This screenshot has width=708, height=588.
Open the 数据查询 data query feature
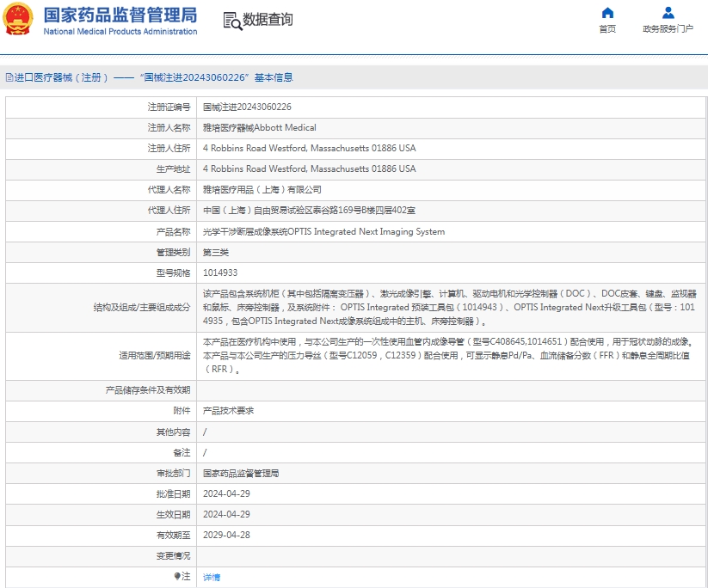(x=258, y=21)
